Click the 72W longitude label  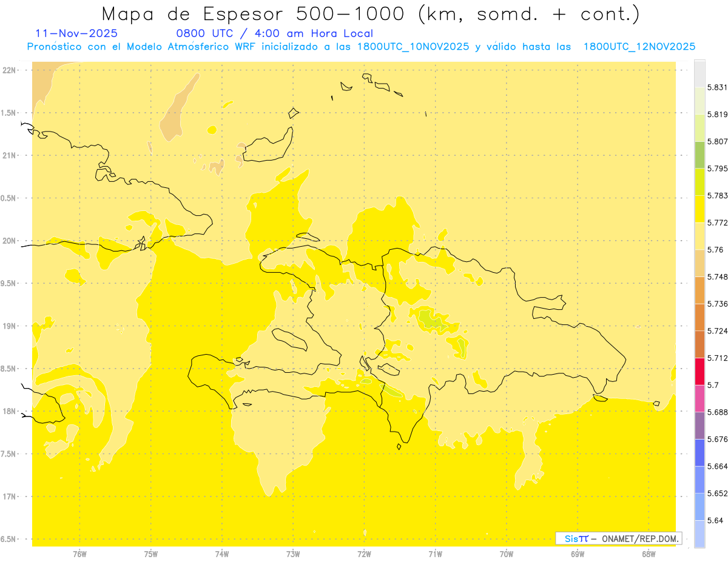pos(364,554)
